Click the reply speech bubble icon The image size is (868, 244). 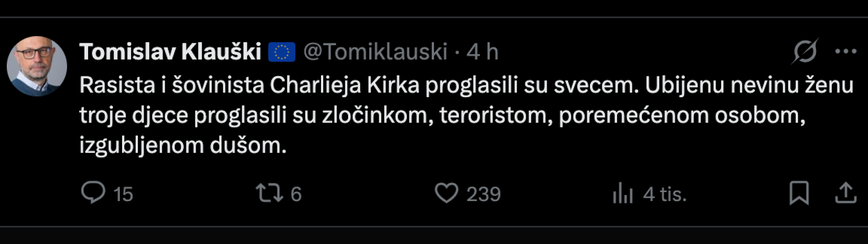coord(93,193)
